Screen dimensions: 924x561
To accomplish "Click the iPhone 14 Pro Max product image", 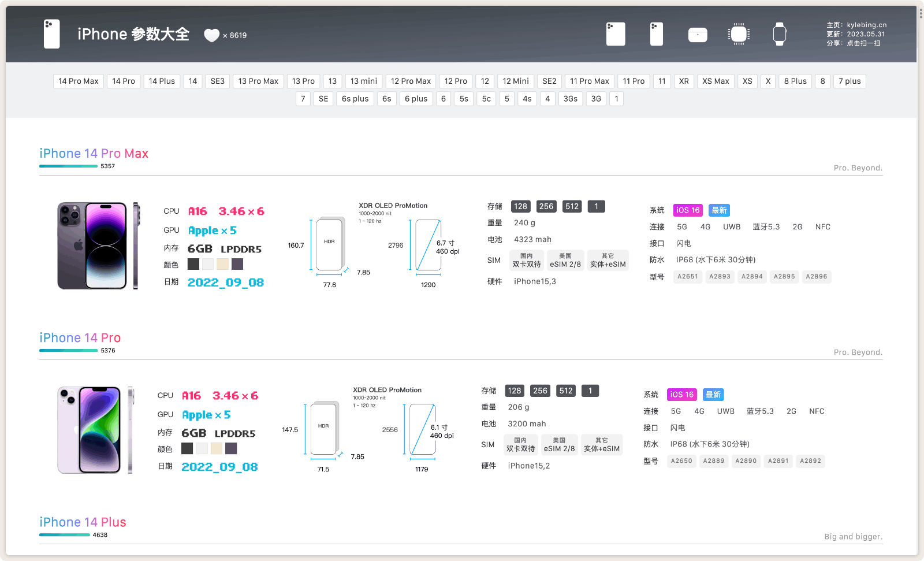I will click(x=98, y=246).
